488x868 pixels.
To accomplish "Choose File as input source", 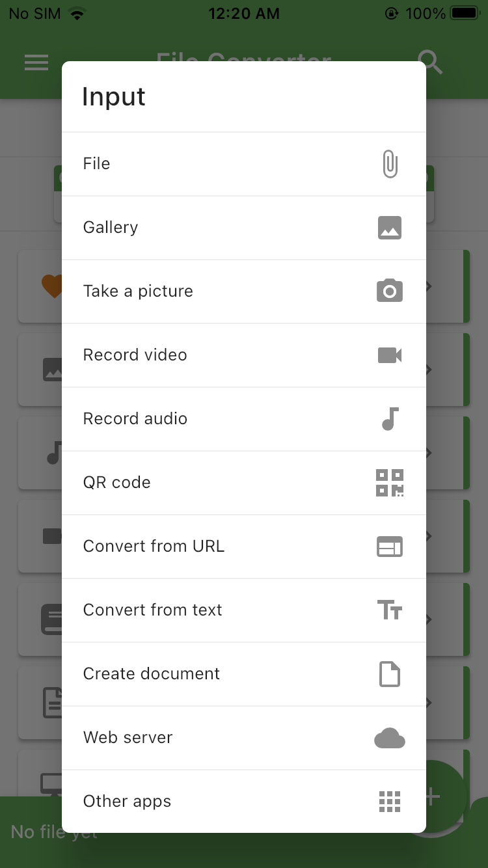I will 244,164.
